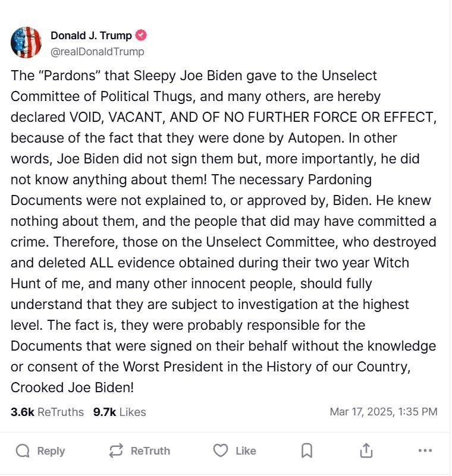Click the heart icon to like
The height and width of the screenshot is (476, 452).
221,451
